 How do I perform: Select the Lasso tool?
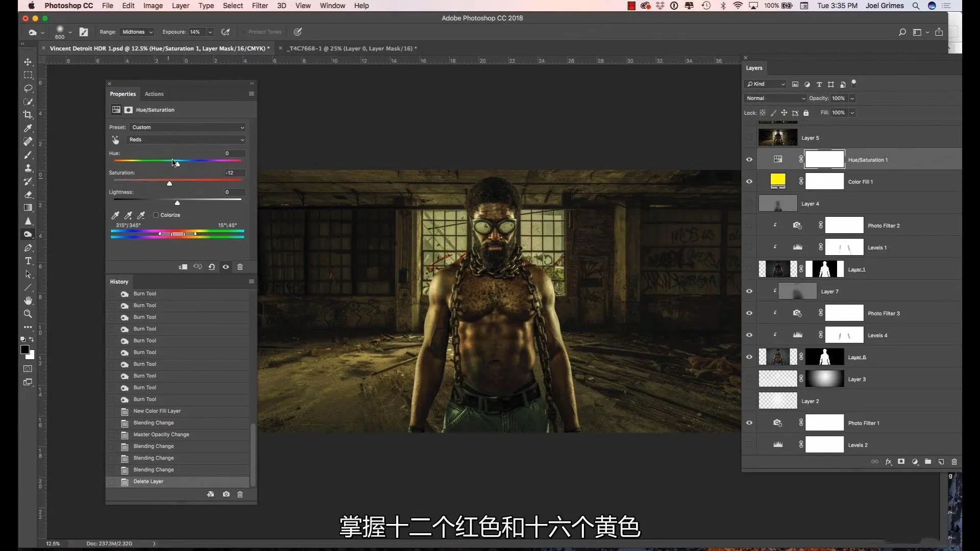(x=28, y=88)
